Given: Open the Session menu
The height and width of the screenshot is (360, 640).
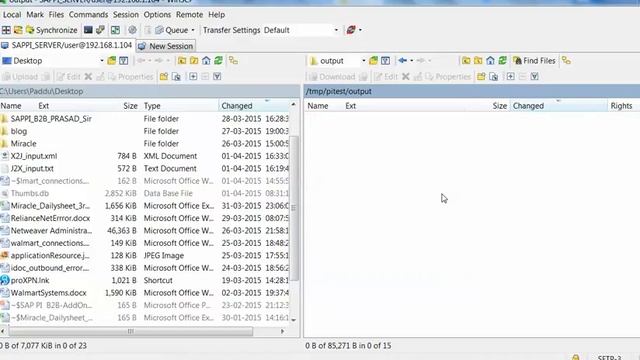Looking at the screenshot, I should click(x=126, y=15).
